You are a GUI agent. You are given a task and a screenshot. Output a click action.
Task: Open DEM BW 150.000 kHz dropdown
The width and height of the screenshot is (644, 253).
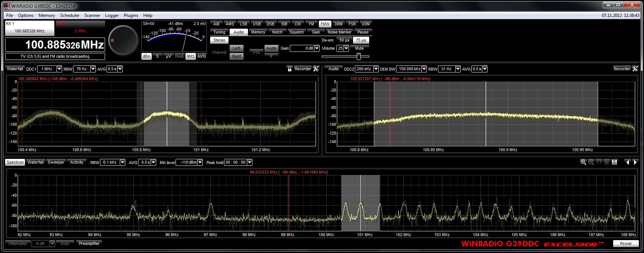(x=424, y=69)
